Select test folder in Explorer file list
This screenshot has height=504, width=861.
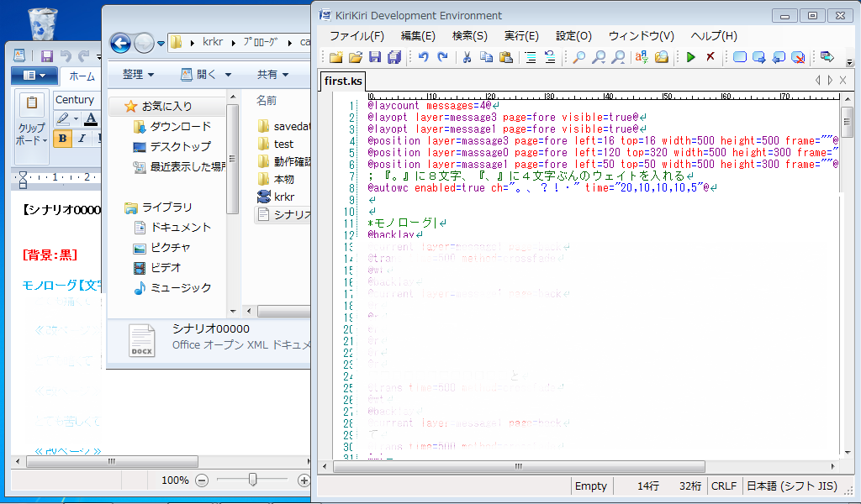[276, 144]
